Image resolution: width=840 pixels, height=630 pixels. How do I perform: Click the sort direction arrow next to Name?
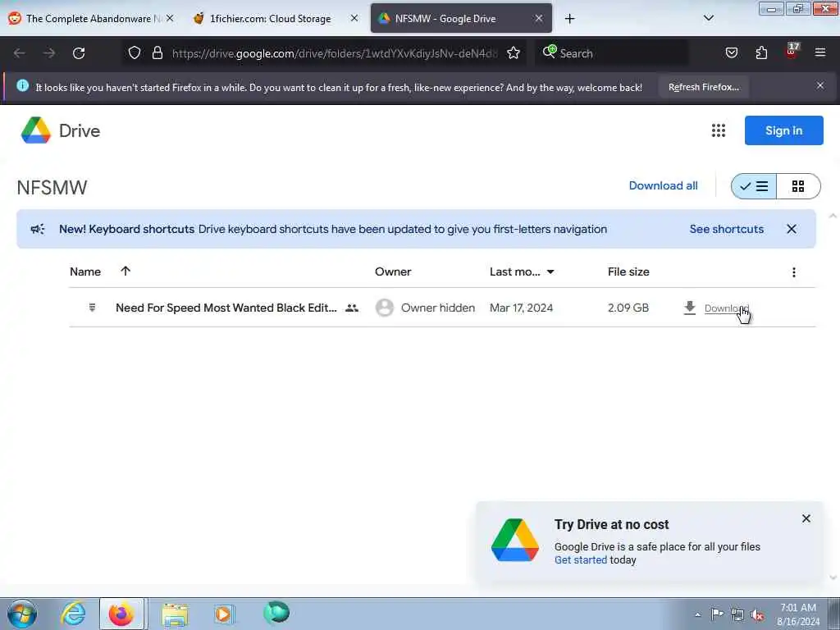pyautogui.click(x=126, y=271)
